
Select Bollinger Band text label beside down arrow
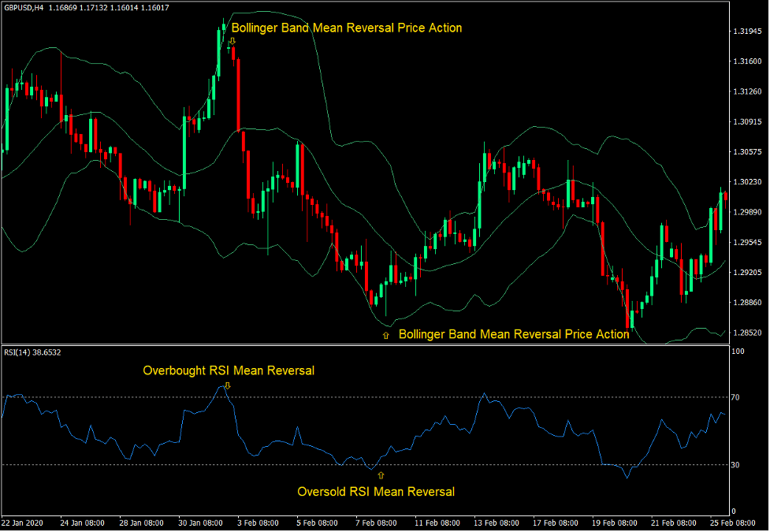346,28
